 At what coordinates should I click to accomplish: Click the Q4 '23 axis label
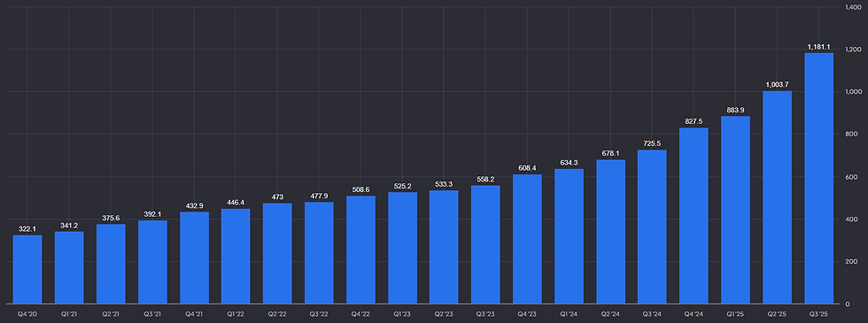pyautogui.click(x=527, y=313)
